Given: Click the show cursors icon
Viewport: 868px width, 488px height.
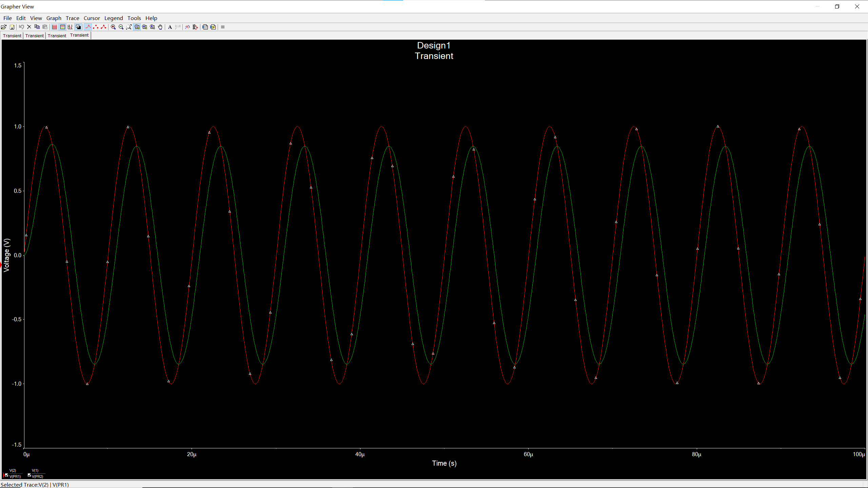Looking at the screenshot, I should 70,27.
